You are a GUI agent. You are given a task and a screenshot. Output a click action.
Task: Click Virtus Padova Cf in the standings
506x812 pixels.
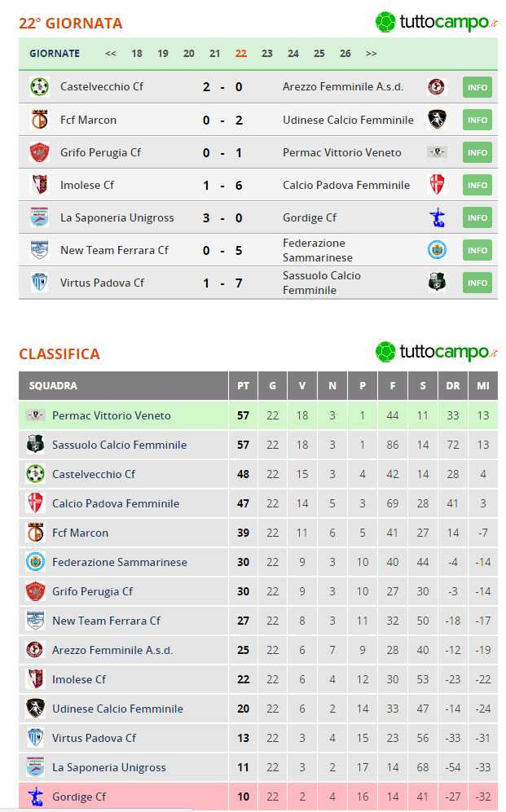[94, 738]
